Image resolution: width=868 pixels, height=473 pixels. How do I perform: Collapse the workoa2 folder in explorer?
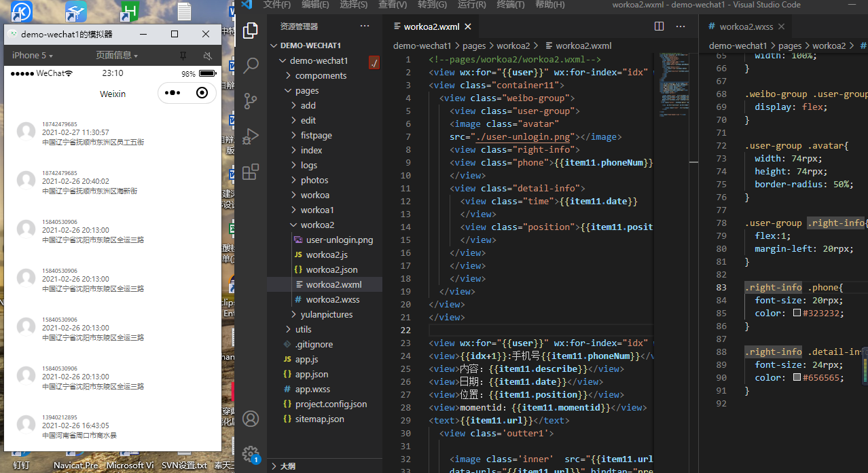317,225
